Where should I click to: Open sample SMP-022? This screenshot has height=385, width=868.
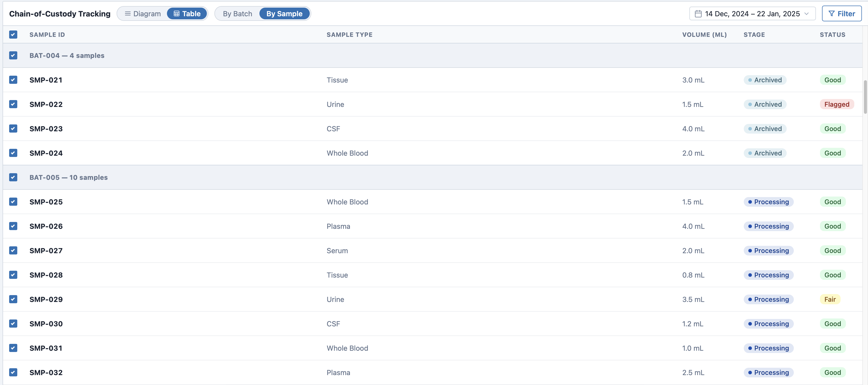(46, 104)
